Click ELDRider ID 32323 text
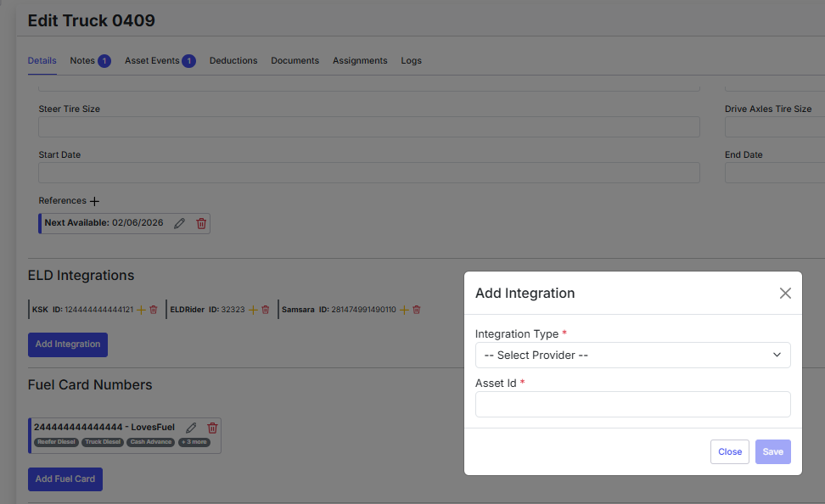825x504 pixels. [207, 310]
